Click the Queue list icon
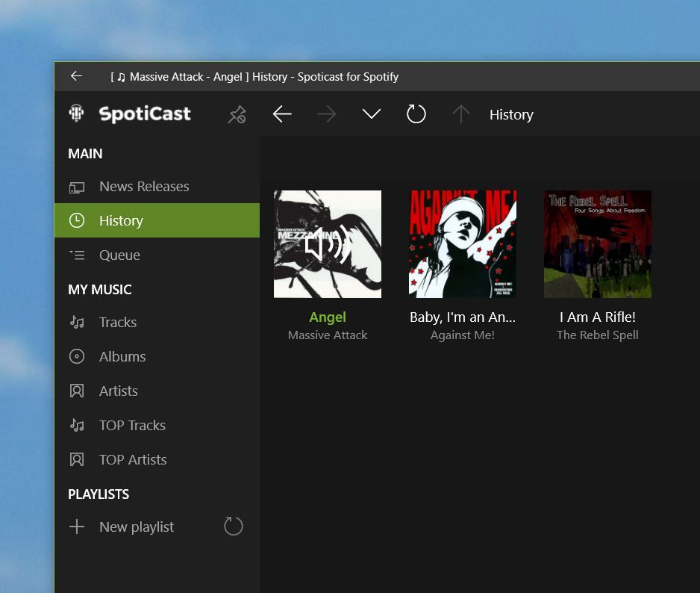 point(77,255)
